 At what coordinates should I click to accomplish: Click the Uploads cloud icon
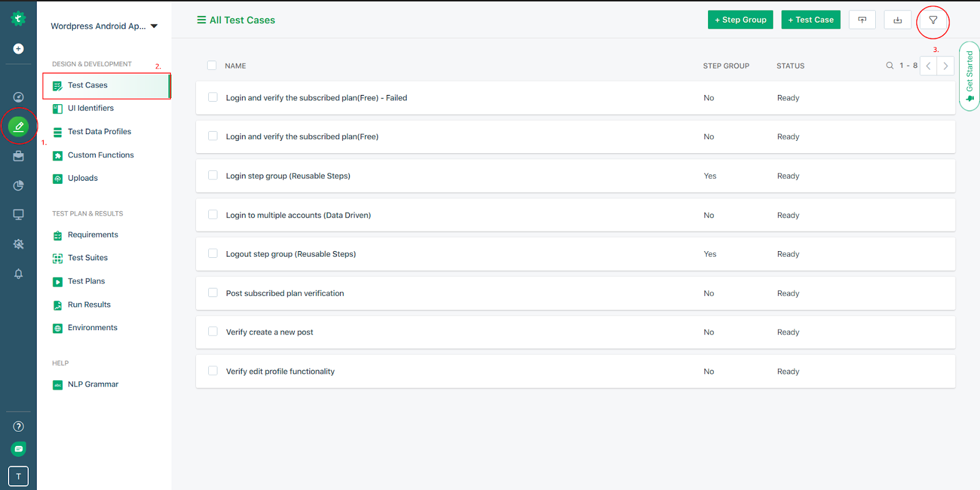tap(58, 179)
